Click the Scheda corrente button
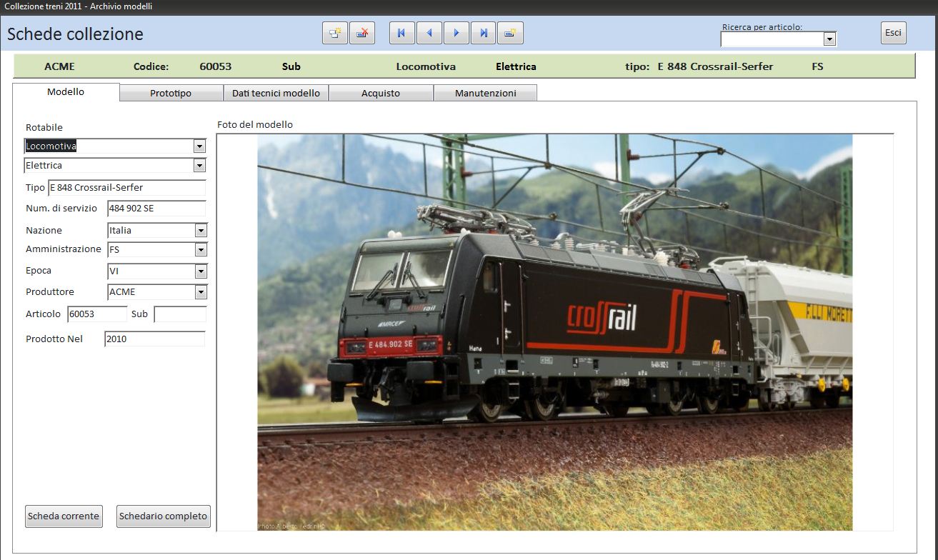Image resolution: width=938 pixels, height=560 pixels. (x=64, y=516)
